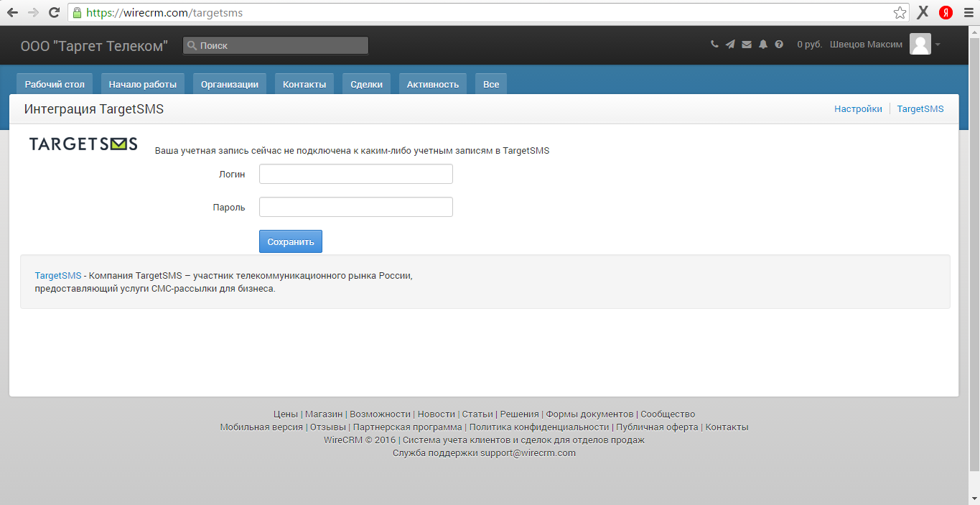Viewport: 980px width, 505px height.
Task: Open the paper plane send icon
Action: click(730, 45)
